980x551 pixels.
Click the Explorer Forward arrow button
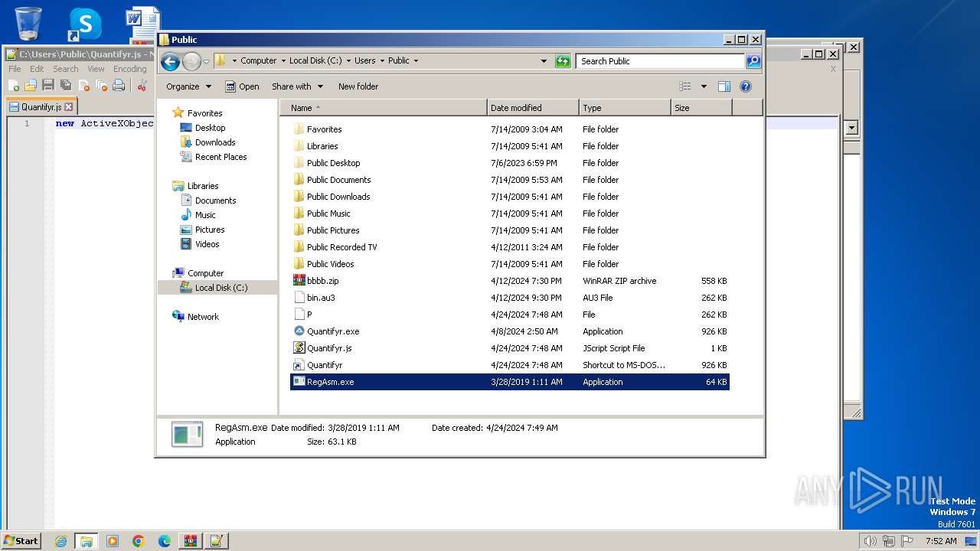tap(191, 61)
